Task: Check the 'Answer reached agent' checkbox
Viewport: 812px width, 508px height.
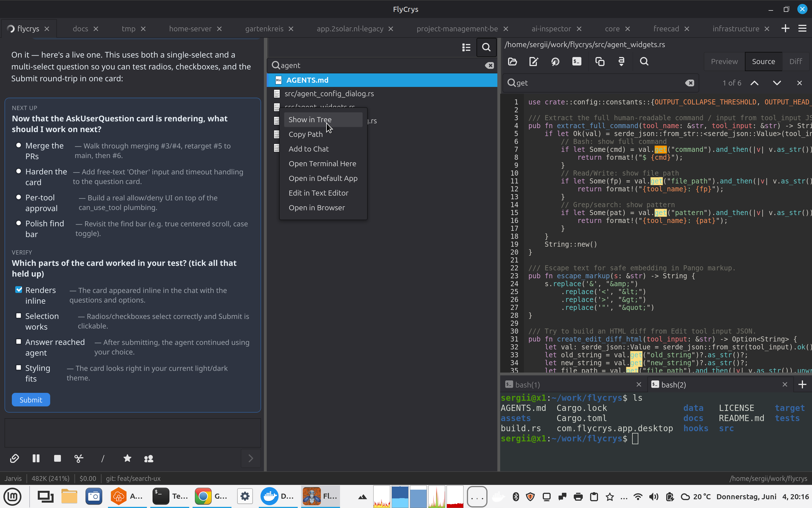Action: point(19,342)
